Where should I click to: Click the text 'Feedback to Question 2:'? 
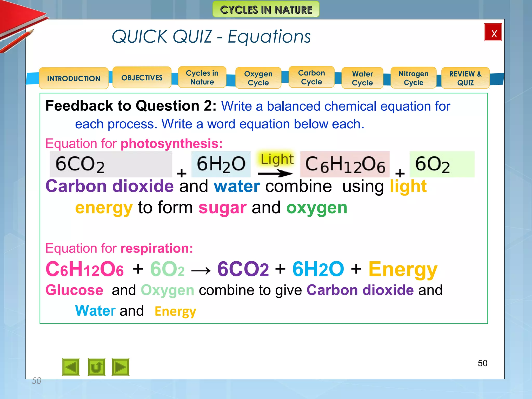(x=131, y=106)
